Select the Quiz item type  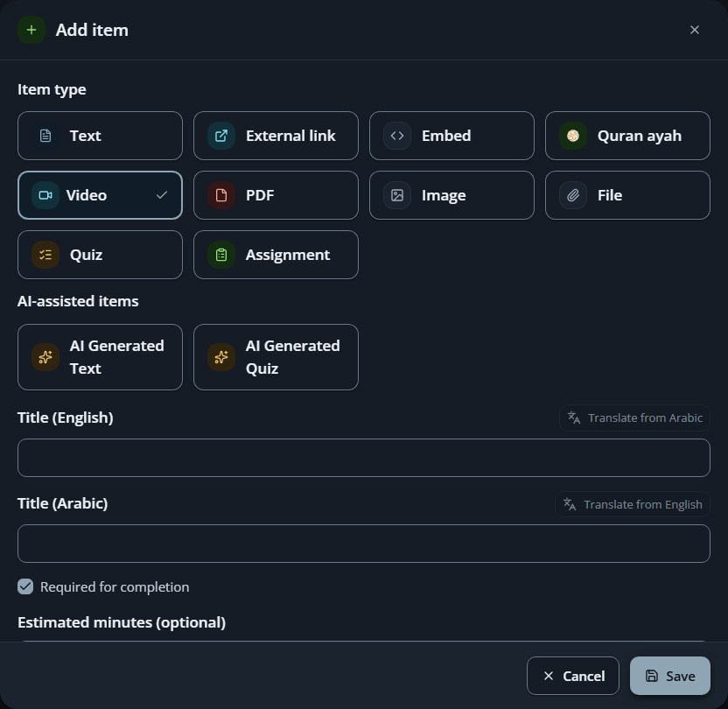[100, 255]
